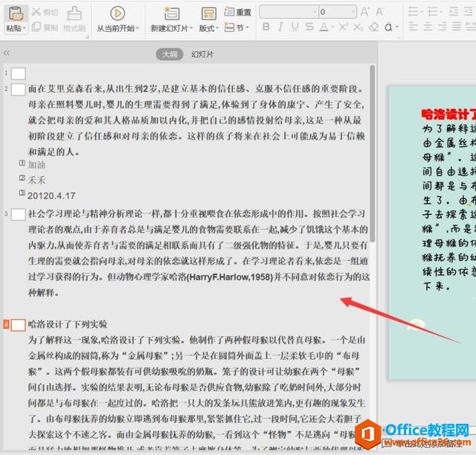Click the text HarryF.Harlow,1958 in slide 3
Viewport: 476px width, 455px height.
(x=231, y=277)
